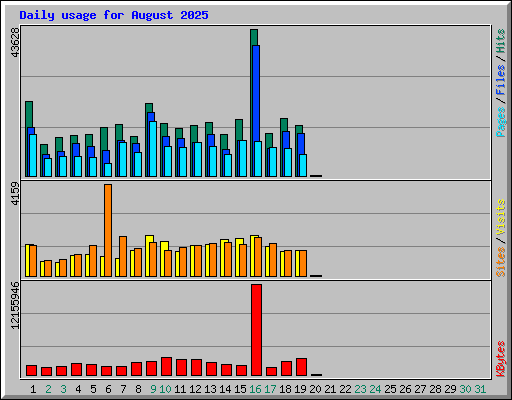The image size is (512, 400).
Task: Click the yellow Visits bar for day 9
Action: [149, 256]
